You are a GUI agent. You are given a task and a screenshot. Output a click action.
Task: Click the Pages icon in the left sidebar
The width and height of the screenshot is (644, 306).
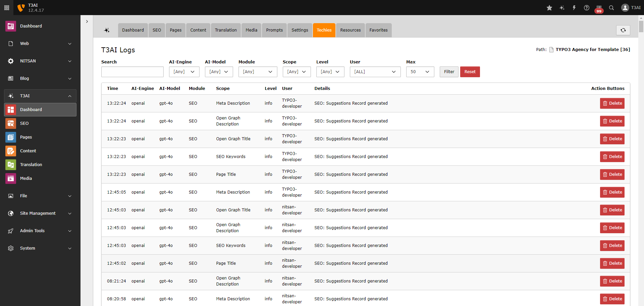(x=10, y=137)
